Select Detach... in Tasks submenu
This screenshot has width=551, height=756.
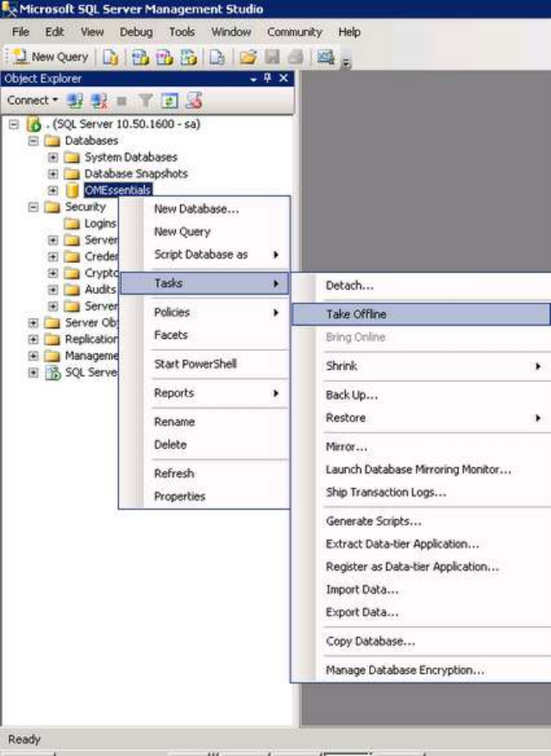(x=421, y=286)
